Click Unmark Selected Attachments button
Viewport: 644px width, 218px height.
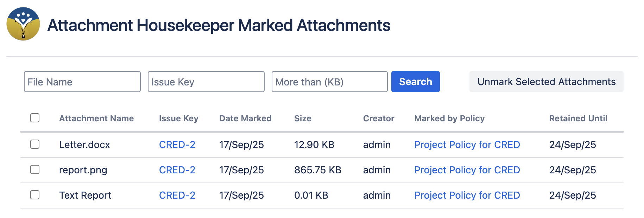[546, 82]
